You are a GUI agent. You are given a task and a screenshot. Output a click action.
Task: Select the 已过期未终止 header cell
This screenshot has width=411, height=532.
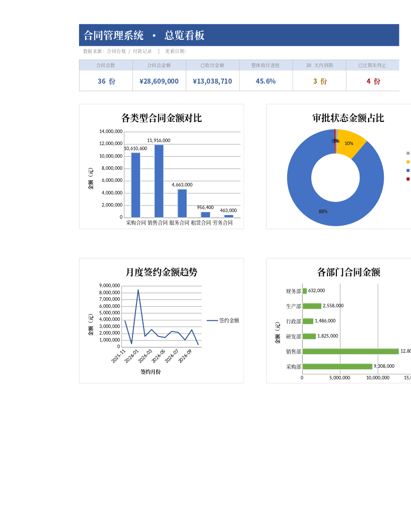point(372,65)
